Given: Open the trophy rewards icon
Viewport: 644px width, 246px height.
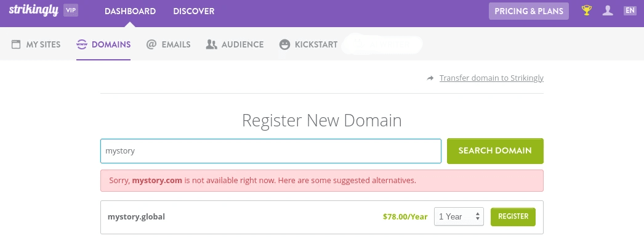Looking at the screenshot, I should click(x=587, y=10).
